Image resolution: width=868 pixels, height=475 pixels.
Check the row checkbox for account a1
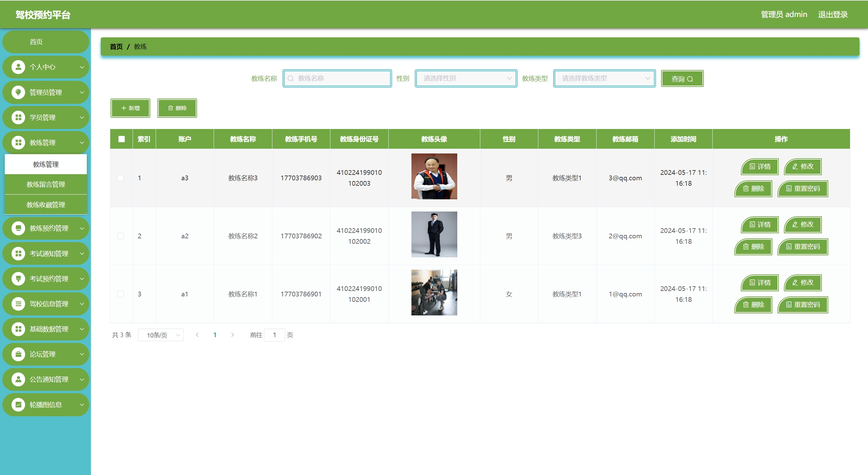pos(120,294)
